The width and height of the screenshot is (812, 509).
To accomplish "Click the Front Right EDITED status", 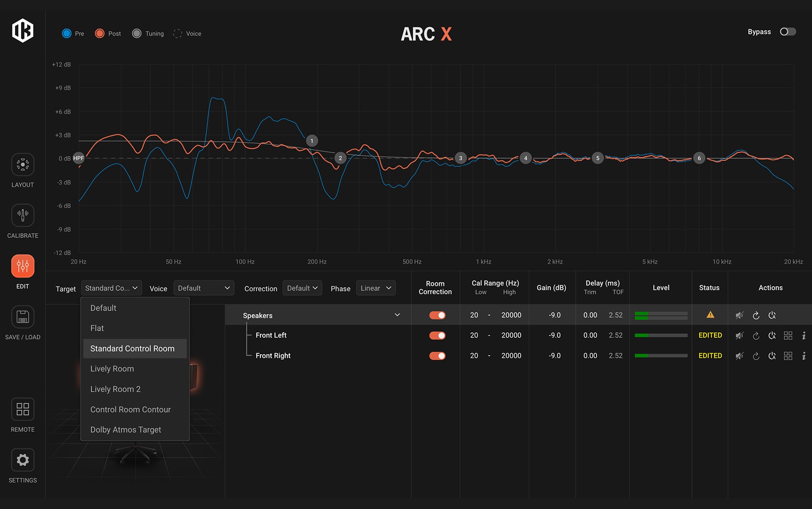I will [x=710, y=356].
